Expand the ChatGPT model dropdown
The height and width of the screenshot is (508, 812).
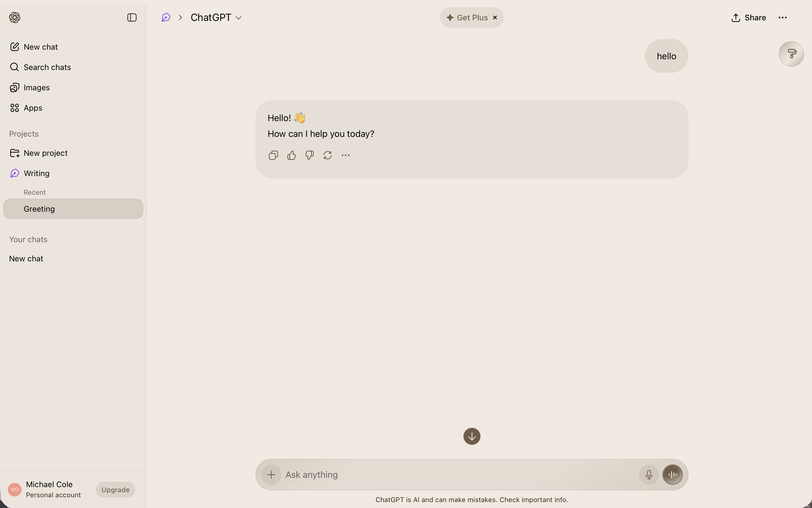216,17
